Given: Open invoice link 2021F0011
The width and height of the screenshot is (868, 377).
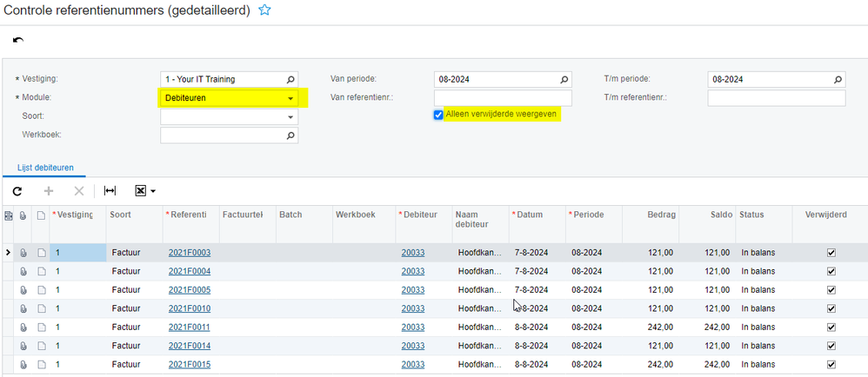Looking at the screenshot, I should 190,327.
